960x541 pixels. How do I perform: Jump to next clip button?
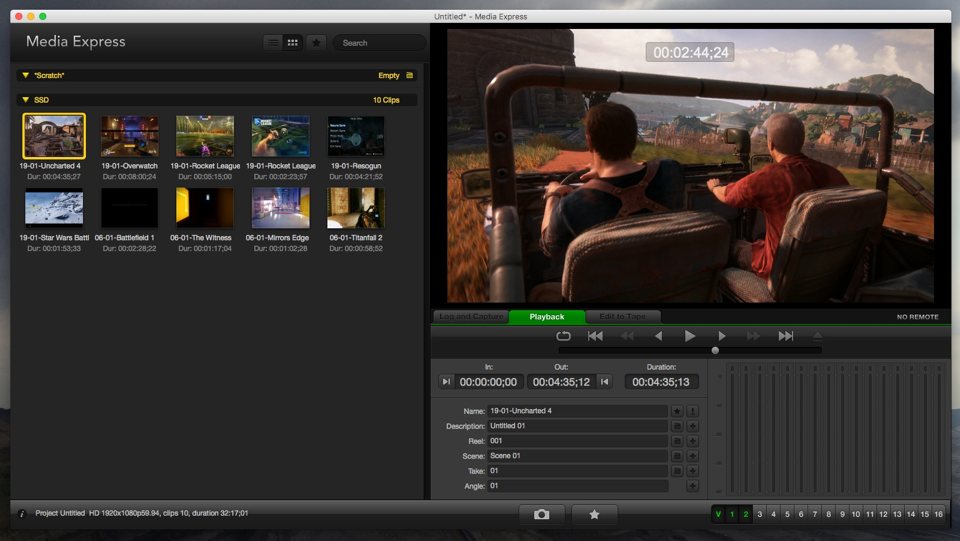(786, 336)
